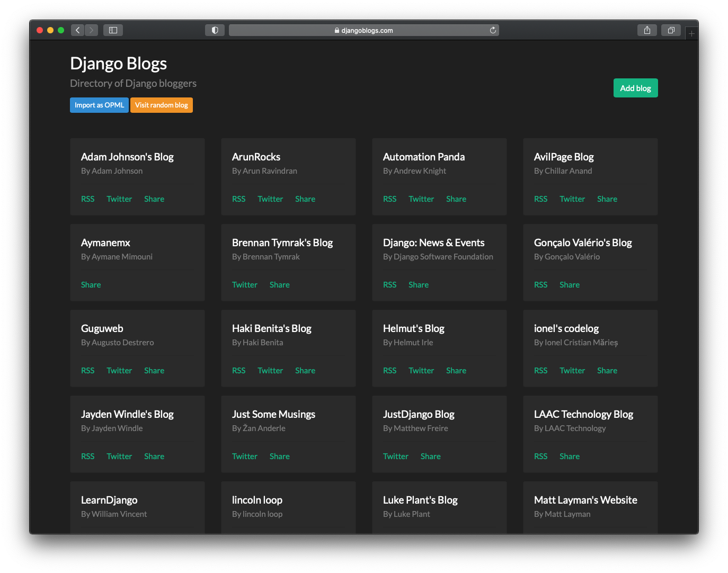Open RSS feed for AvilPage Blog

(x=541, y=199)
